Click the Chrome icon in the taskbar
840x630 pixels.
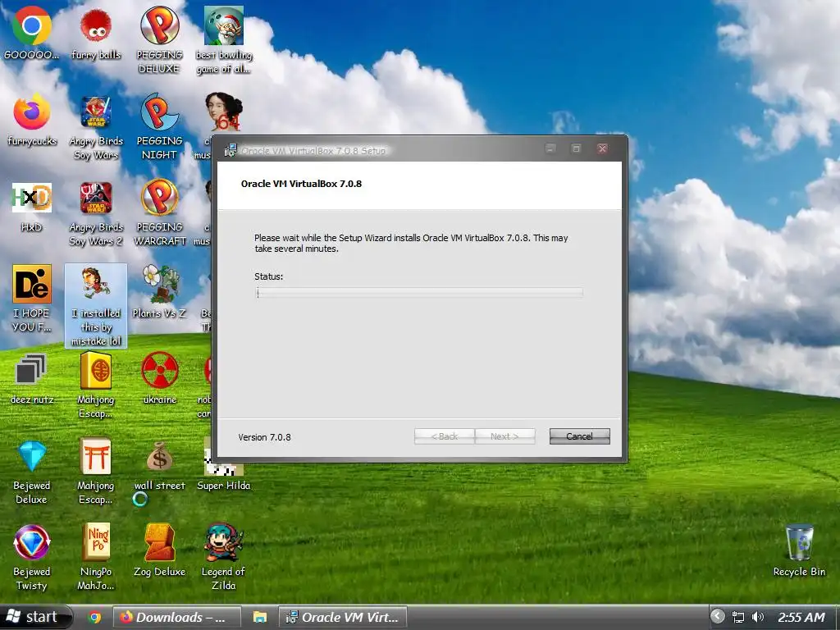pyautogui.click(x=95, y=617)
